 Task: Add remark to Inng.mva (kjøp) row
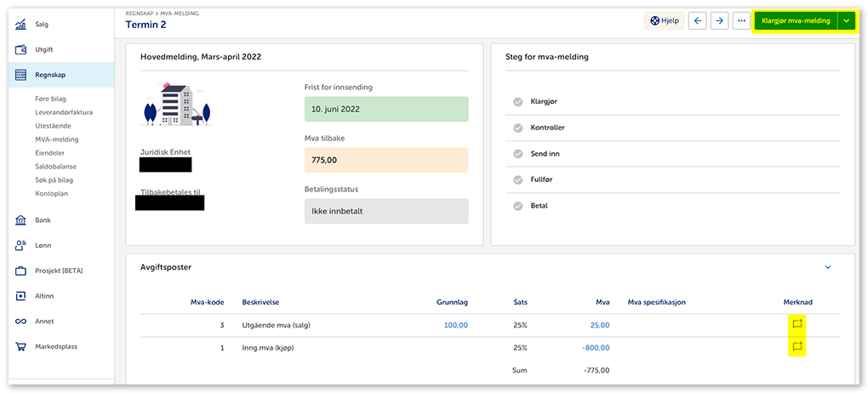click(x=797, y=347)
